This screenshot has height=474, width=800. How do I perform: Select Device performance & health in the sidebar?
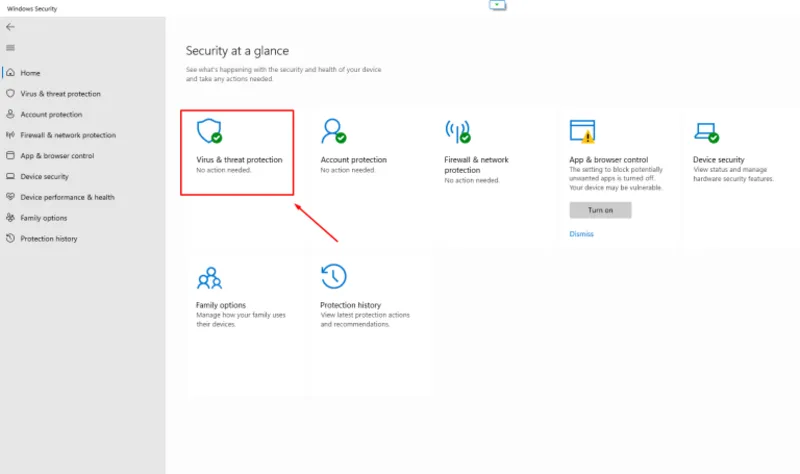(x=67, y=197)
